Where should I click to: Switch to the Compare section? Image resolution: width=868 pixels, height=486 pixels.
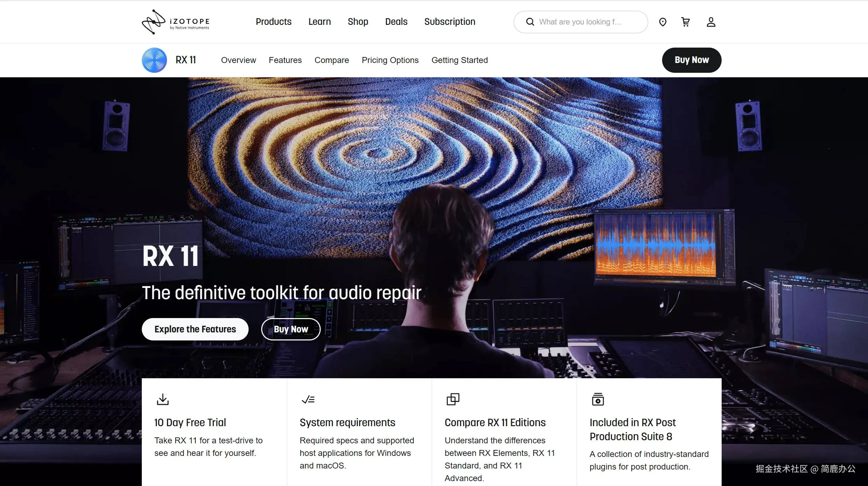pos(332,60)
